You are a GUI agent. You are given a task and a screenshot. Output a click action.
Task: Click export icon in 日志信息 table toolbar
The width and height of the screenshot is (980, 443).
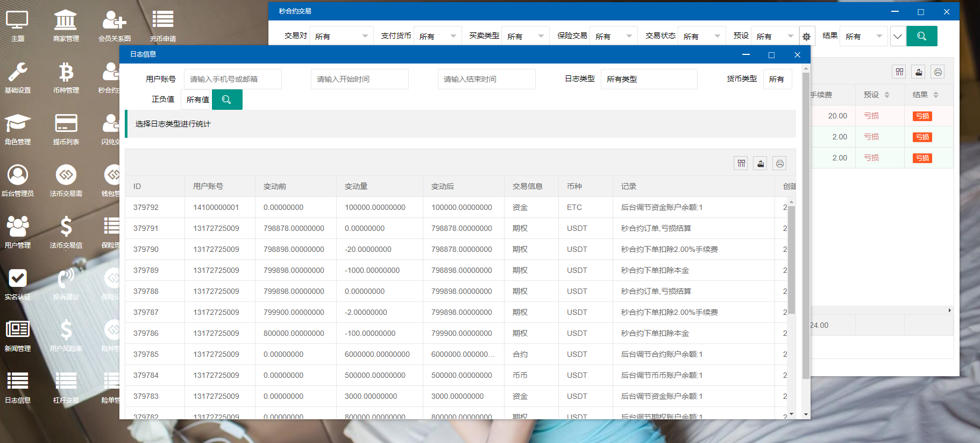pyautogui.click(x=760, y=164)
